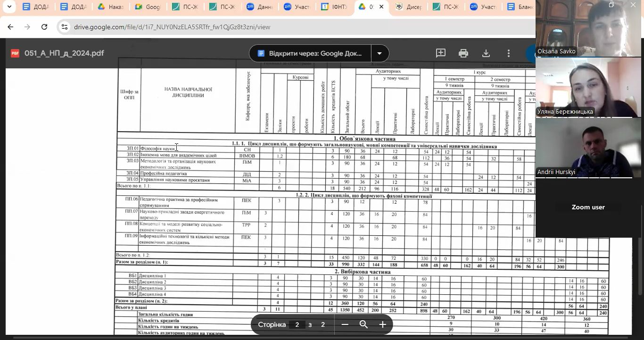Switch to the 'Наказ' Google Drive tab
The width and height of the screenshot is (644, 340).
(111, 7)
